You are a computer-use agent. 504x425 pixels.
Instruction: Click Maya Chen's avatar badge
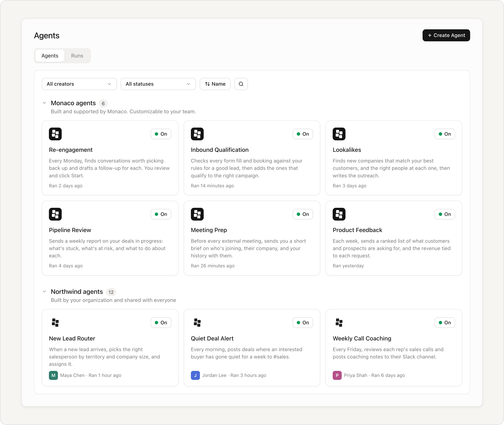pos(53,375)
